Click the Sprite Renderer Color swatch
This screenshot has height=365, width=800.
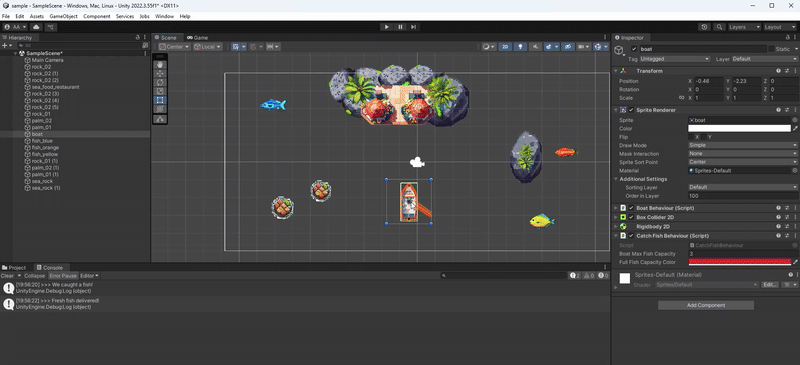[x=739, y=129]
